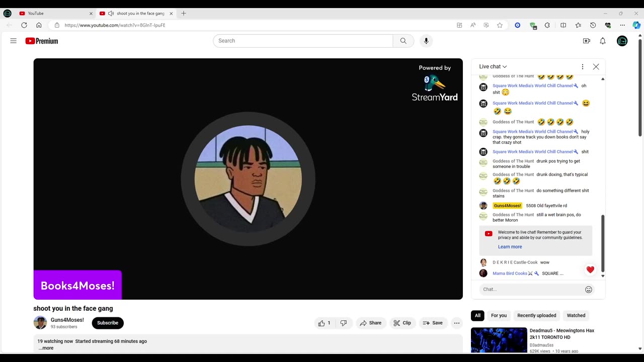This screenshot has height=362, width=644.
Task: Click inside the YouTube search field
Action: pyautogui.click(x=303, y=41)
